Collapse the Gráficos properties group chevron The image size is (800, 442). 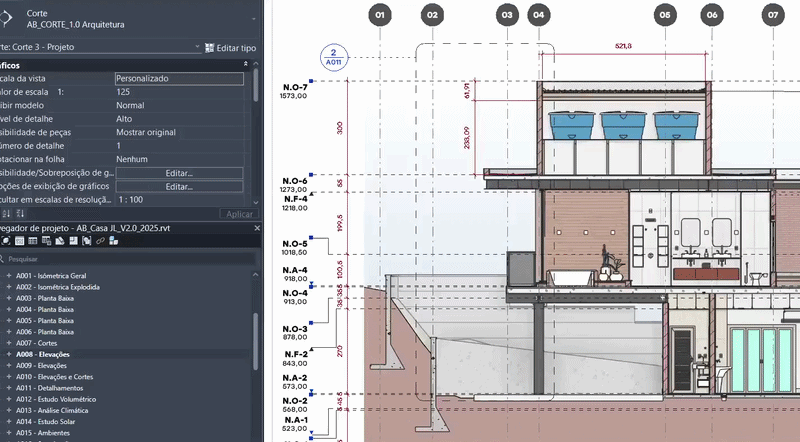(246, 64)
